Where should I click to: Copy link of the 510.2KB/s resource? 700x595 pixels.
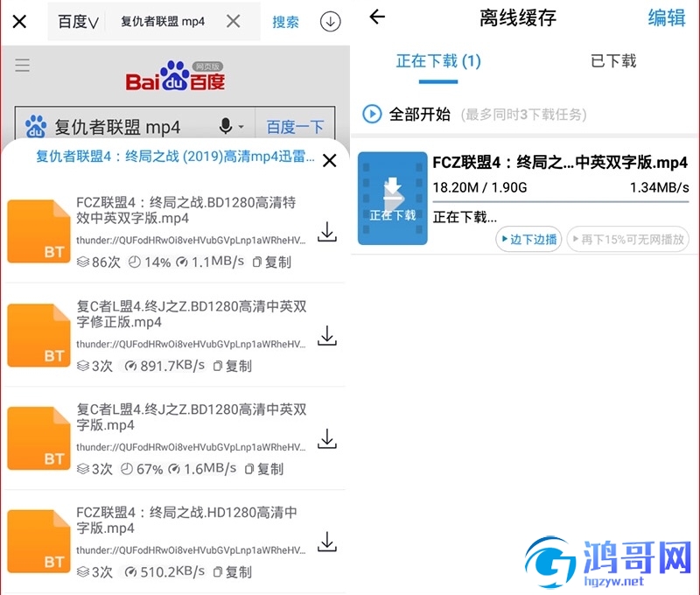pos(233,571)
